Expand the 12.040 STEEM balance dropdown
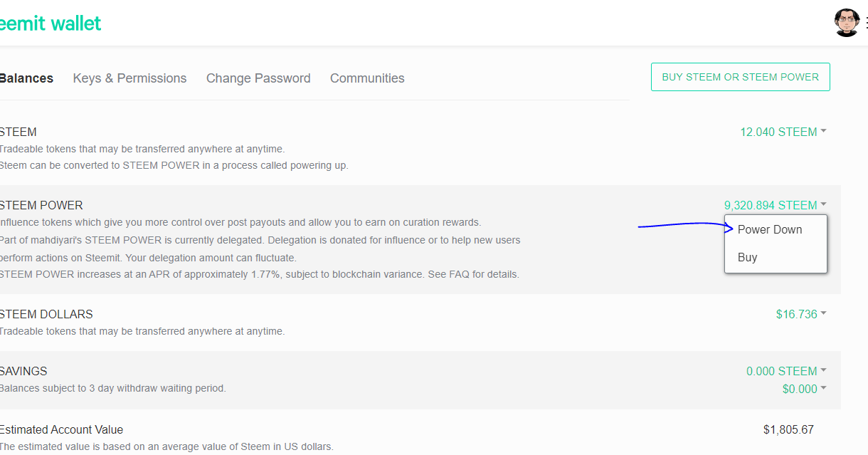 point(783,132)
